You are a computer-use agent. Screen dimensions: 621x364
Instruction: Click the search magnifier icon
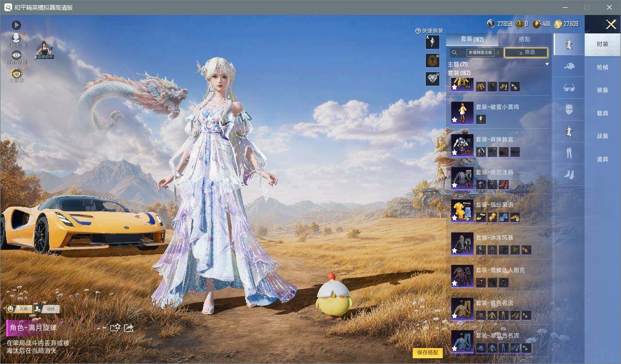coord(454,53)
